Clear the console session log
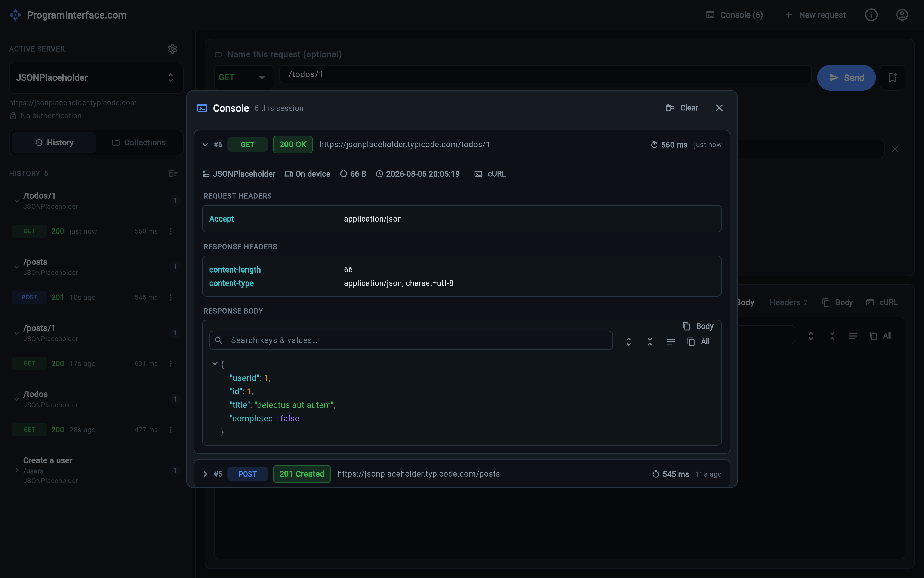Viewport: 924px width, 578px height. 681,108
